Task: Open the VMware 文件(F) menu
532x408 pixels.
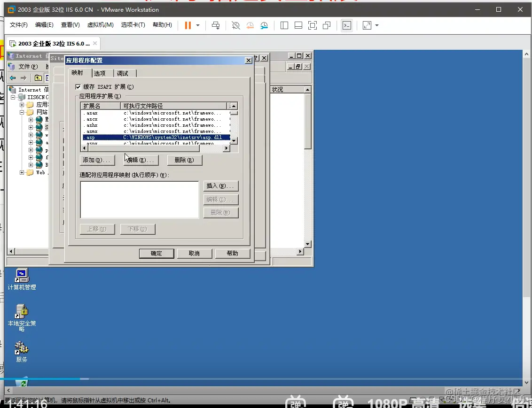Action: point(19,25)
